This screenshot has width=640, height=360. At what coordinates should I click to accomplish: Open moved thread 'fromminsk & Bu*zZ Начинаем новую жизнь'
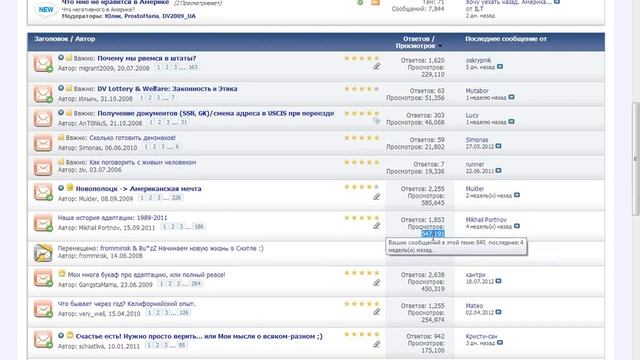182,249
